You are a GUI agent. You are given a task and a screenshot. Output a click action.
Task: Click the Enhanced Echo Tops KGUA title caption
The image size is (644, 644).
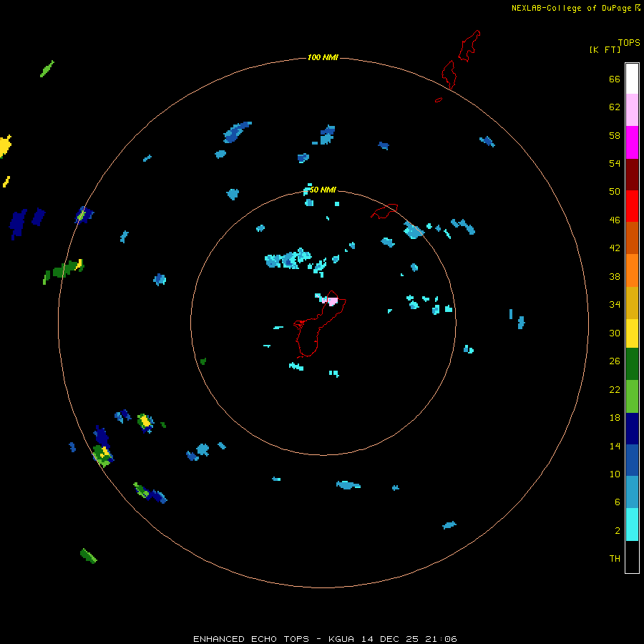[325, 639]
